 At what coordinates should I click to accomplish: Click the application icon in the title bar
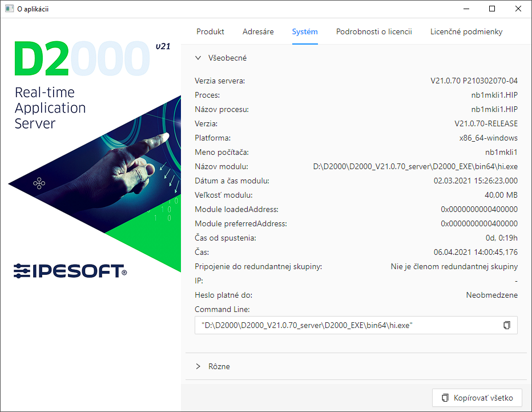pyautogui.click(x=9, y=9)
